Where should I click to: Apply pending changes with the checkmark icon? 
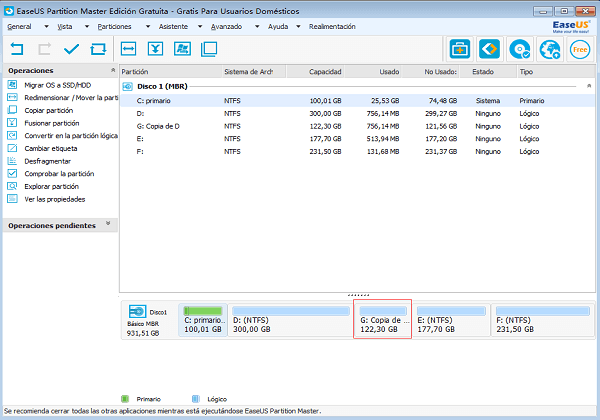(x=71, y=47)
